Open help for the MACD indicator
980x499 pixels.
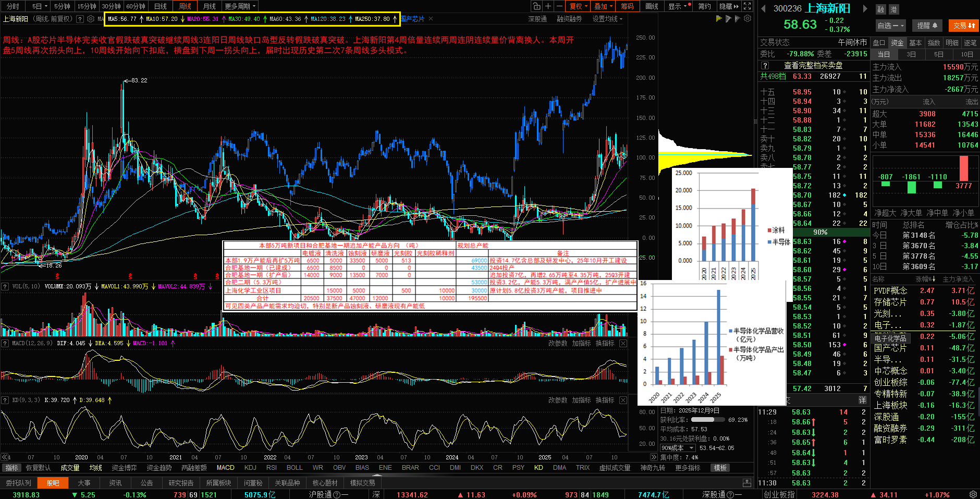coord(5,343)
